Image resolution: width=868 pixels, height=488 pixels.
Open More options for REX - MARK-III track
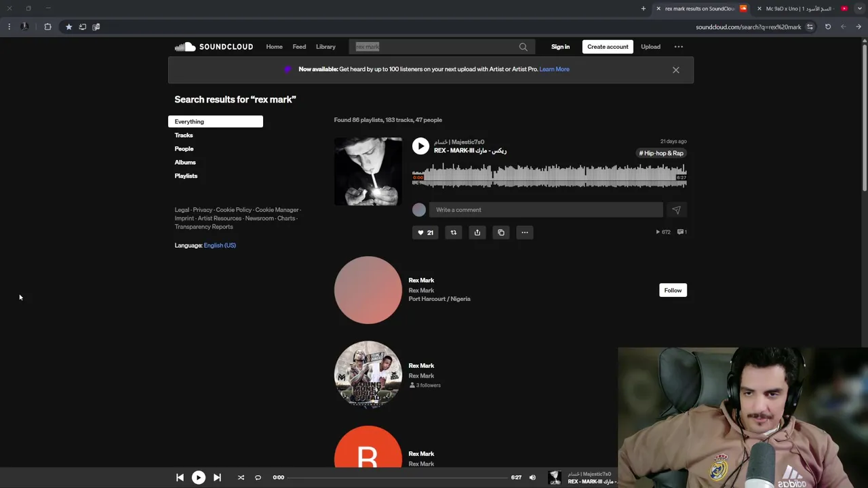(x=525, y=232)
